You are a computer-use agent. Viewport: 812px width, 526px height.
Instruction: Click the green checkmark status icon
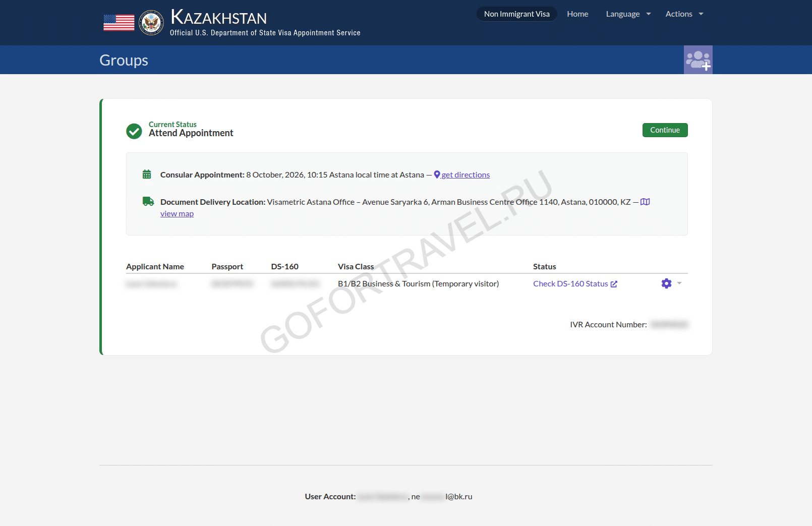134,131
